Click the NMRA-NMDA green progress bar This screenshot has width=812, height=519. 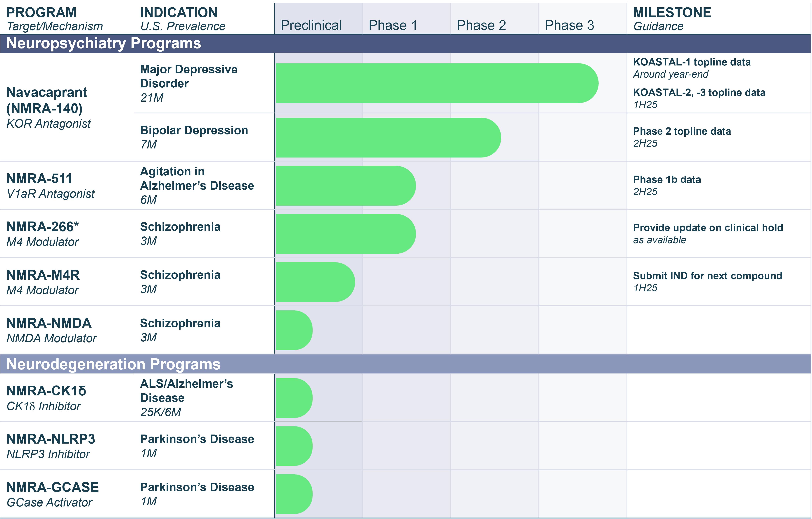(294, 330)
